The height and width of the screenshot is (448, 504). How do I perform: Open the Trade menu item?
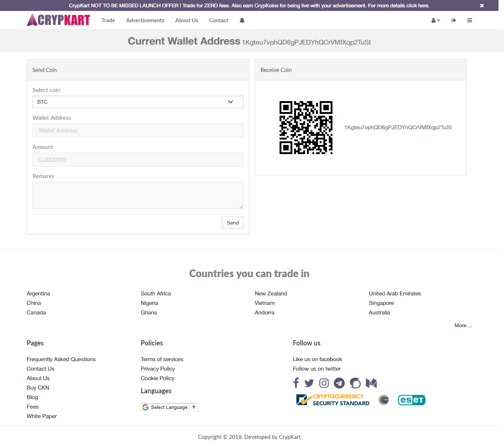pyautogui.click(x=108, y=20)
